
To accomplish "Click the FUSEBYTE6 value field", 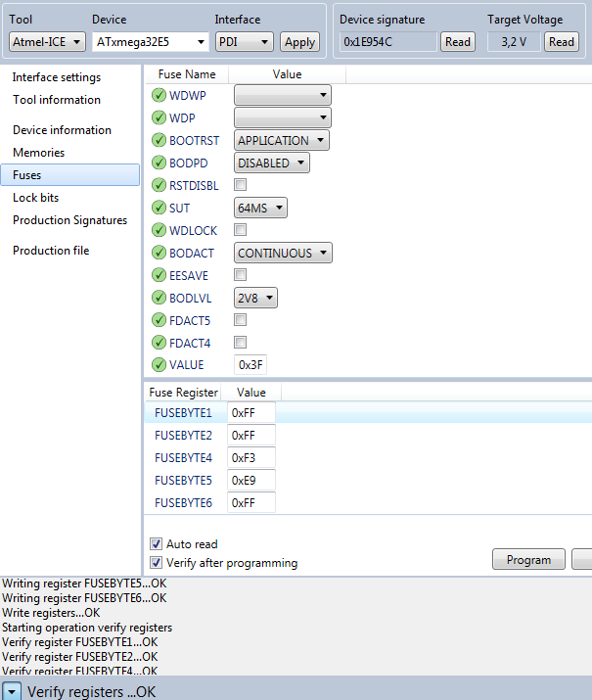I will tap(251, 502).
